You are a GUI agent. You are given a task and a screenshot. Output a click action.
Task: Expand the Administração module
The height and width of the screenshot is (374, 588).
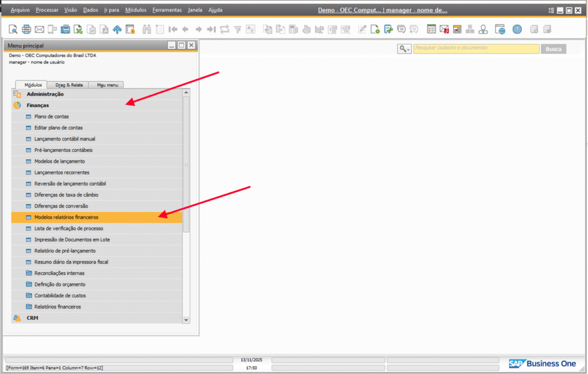point(45,94)
